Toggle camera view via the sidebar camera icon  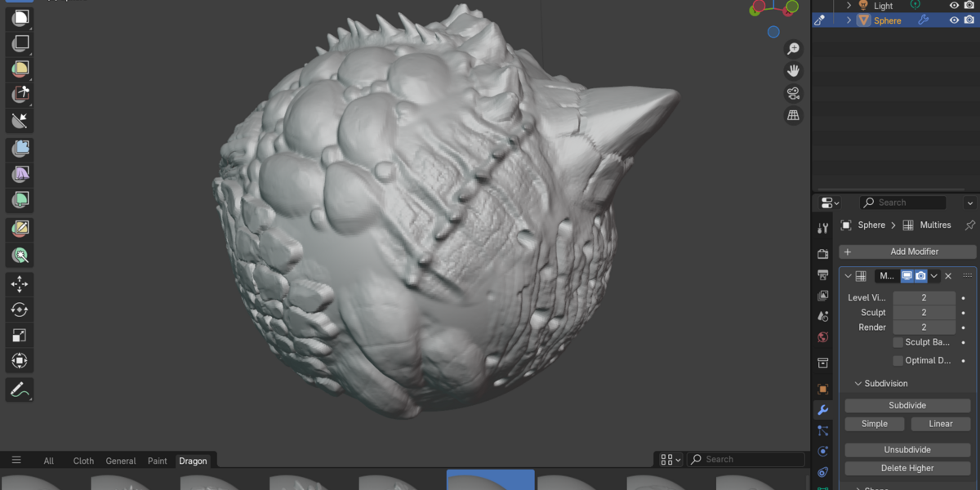(793, 93)
